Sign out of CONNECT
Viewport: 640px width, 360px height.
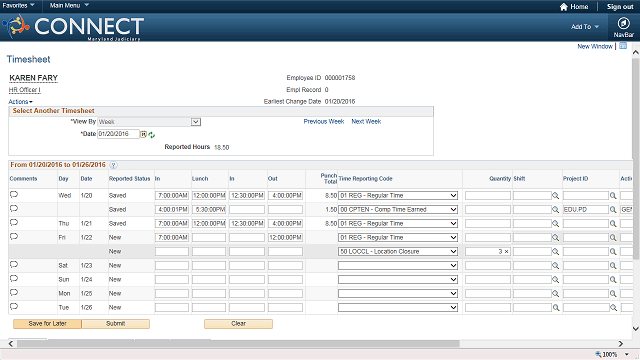click(620, 7)
